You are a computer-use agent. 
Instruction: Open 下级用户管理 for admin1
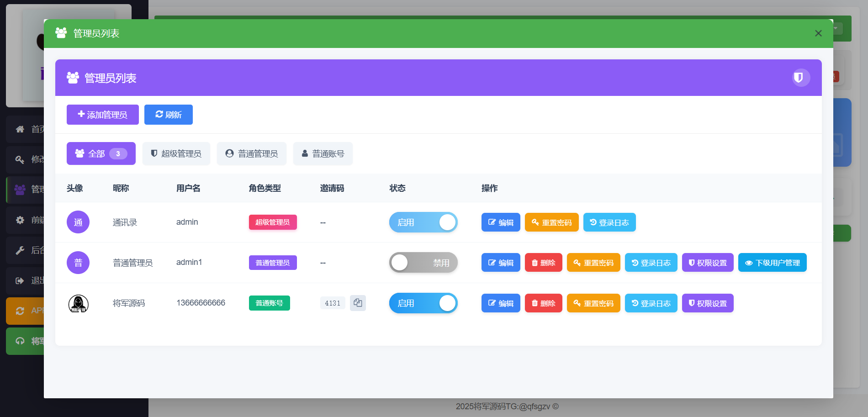772,263
